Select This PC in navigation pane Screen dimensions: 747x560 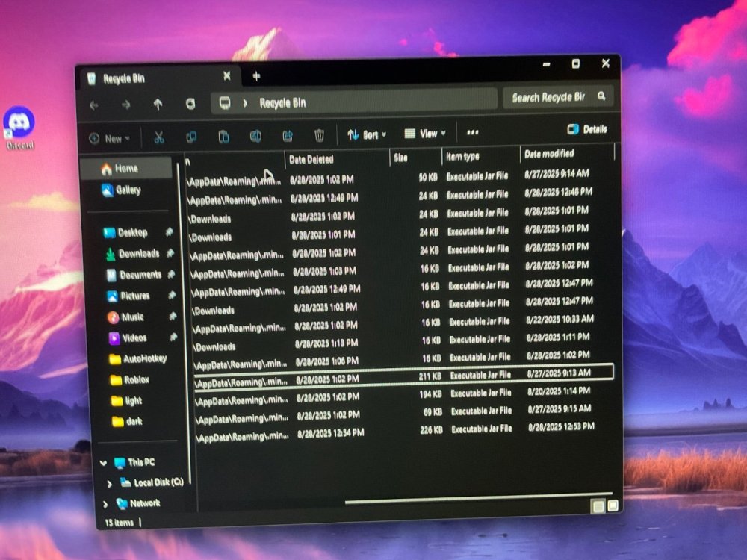pyautogui.click(x=134, y=462)
